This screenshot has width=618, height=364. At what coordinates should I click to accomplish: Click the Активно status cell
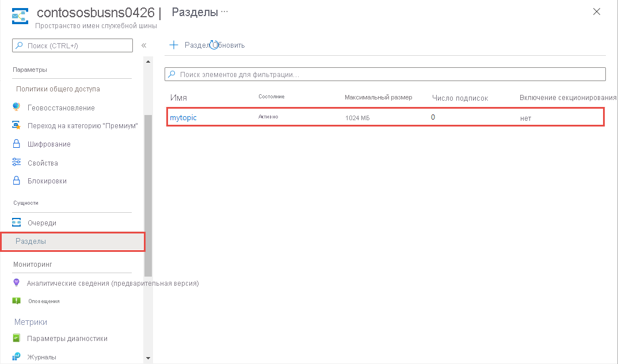(x=268, y=117)
